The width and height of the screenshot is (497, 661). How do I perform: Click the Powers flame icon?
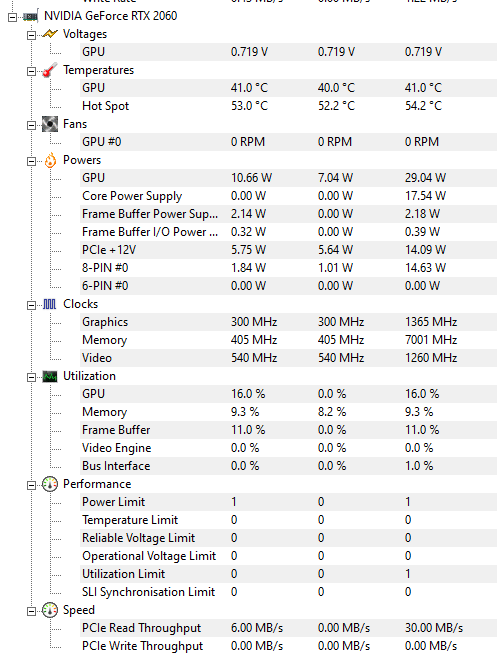(50, 160)
